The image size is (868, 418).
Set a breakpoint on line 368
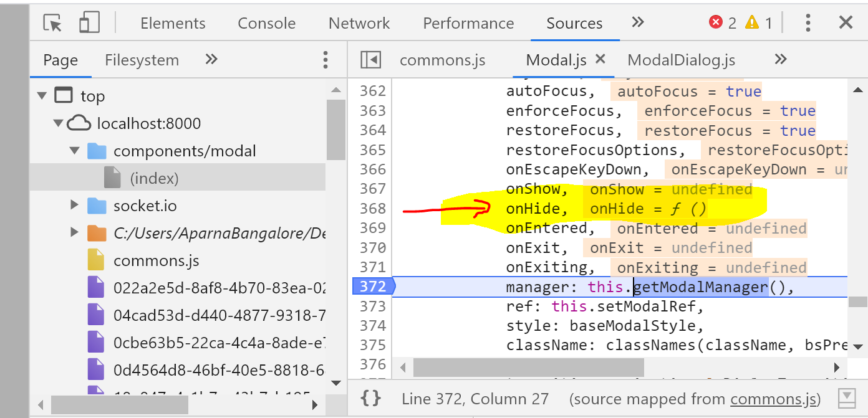[x=373, y=208]
